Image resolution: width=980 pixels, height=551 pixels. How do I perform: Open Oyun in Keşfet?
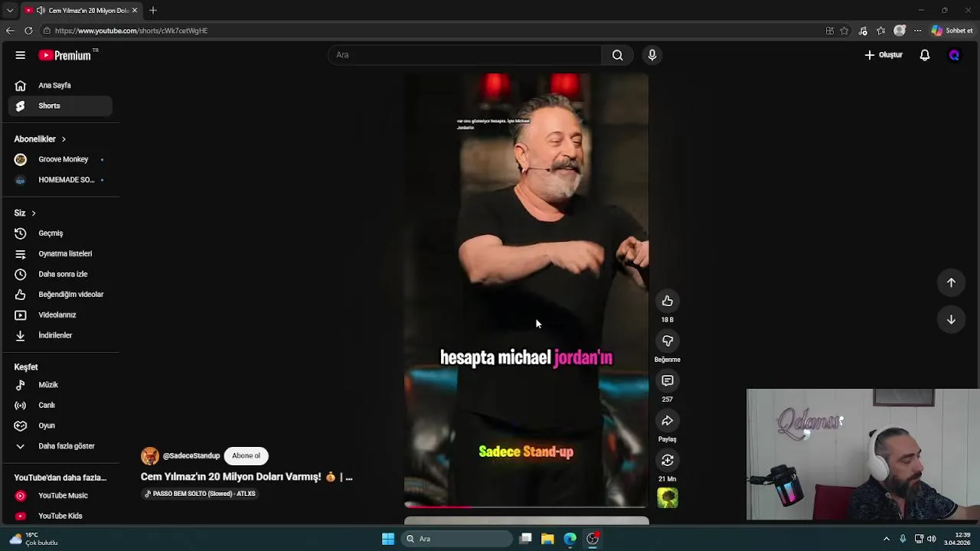60,425
